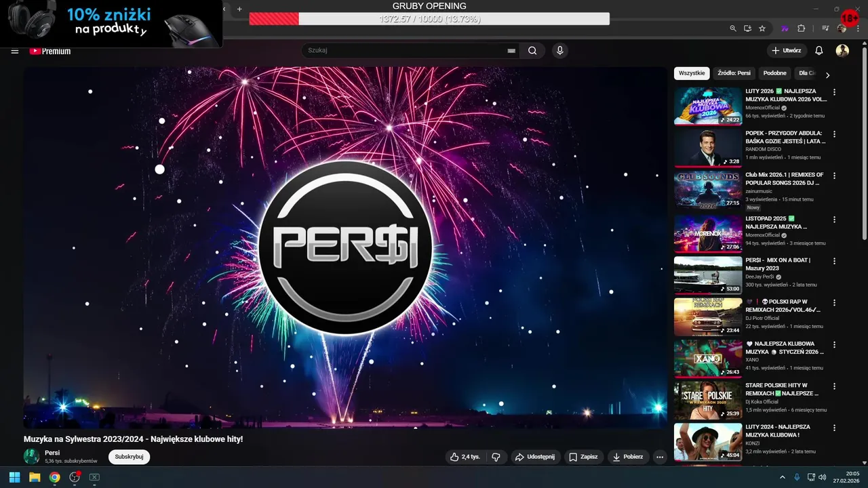
Task: Open taskbar volume speaker icon
Action: pyautogui.click(x=822, y=477)
